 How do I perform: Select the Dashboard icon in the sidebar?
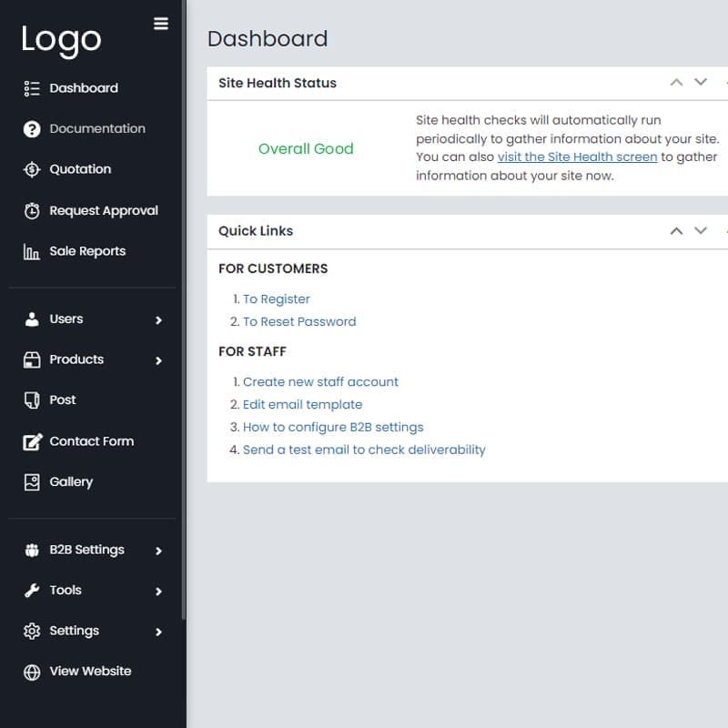coord(31,88)
